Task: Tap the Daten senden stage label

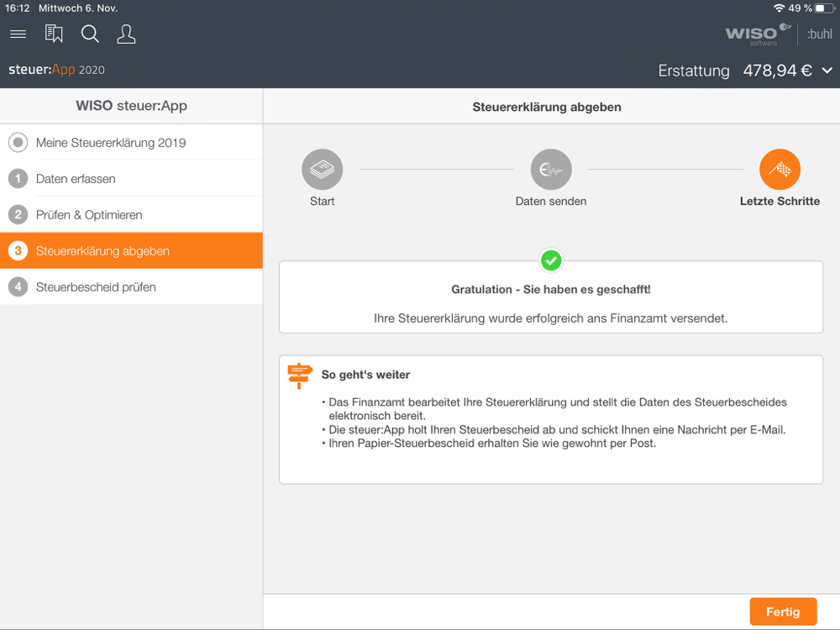Action: [x=551, y=202]
